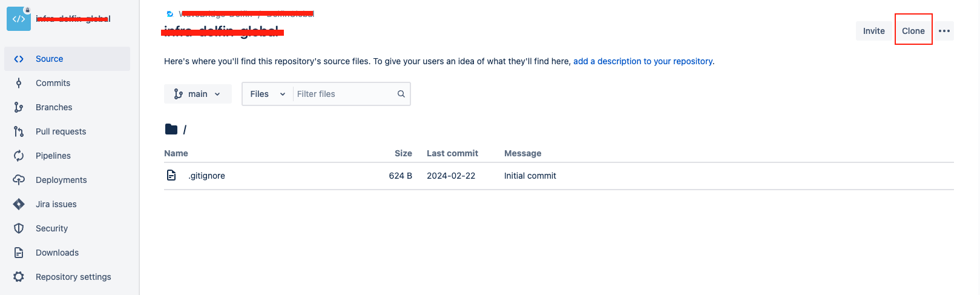The image size is (980, 295).
Task: Click the Deployments cloud upload icon
Action: coord(19,180)
